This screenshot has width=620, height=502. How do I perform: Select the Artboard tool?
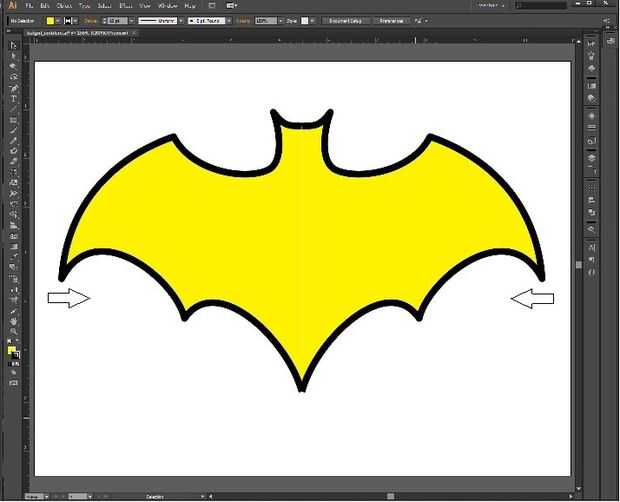click(13, 300)
